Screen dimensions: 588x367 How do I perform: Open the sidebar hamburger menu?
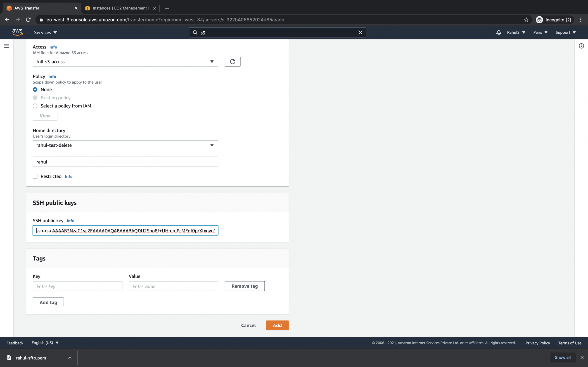[x=7, y=46]
